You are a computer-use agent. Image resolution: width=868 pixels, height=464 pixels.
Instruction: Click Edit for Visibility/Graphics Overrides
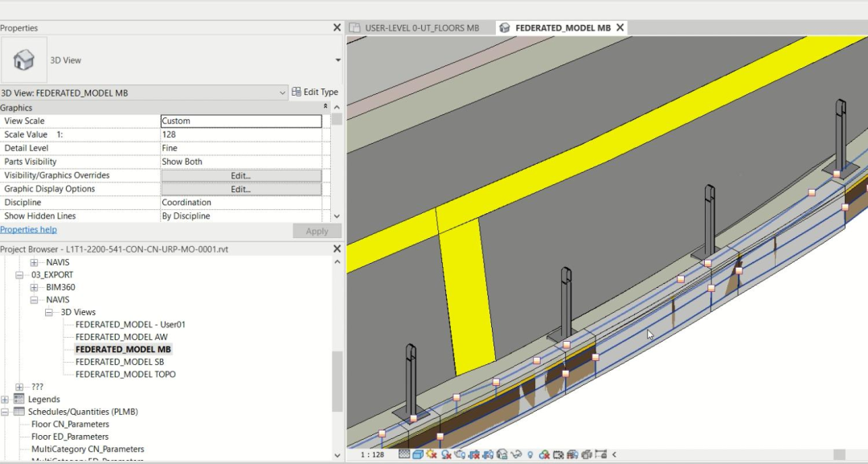tap(241, 175)
